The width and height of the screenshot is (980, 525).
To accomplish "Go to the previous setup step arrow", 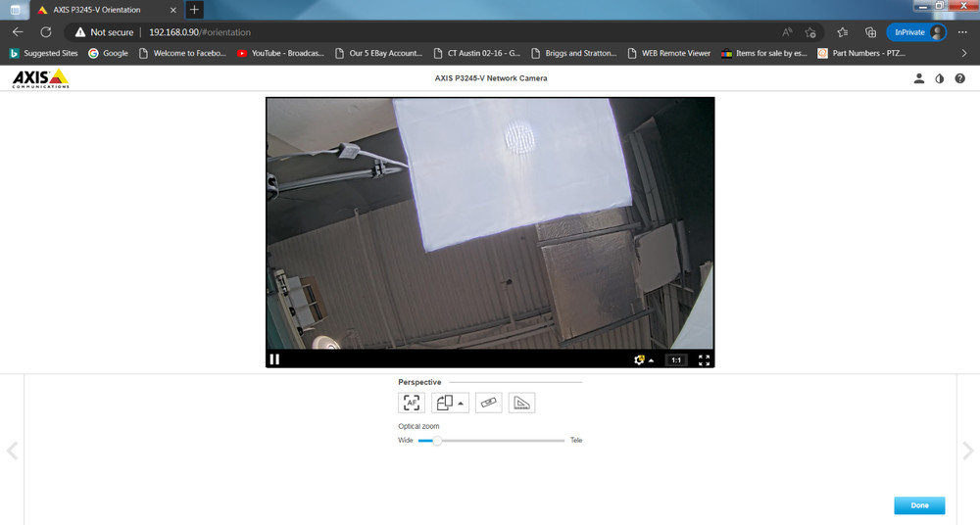I will [12, 450].
